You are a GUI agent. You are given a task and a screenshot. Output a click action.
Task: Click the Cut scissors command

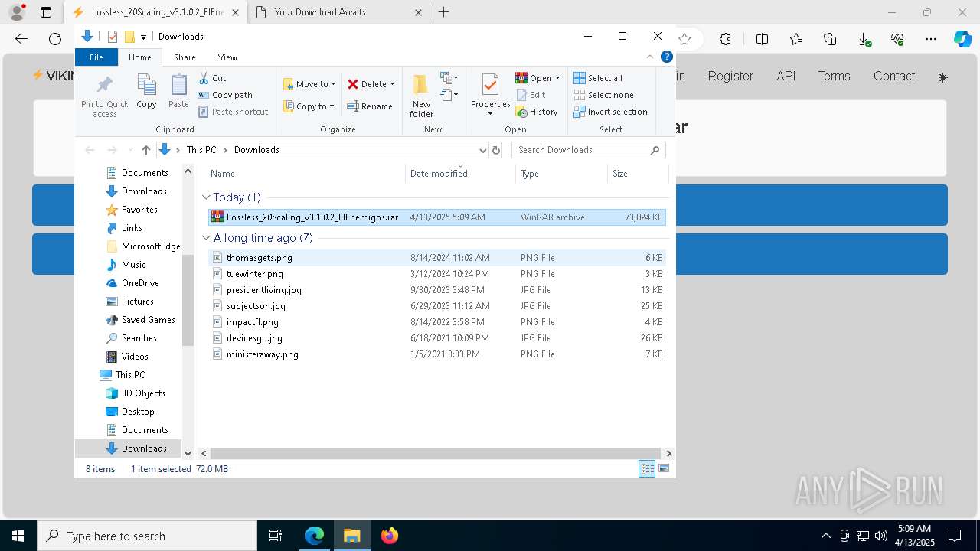(x=212, y=78)
